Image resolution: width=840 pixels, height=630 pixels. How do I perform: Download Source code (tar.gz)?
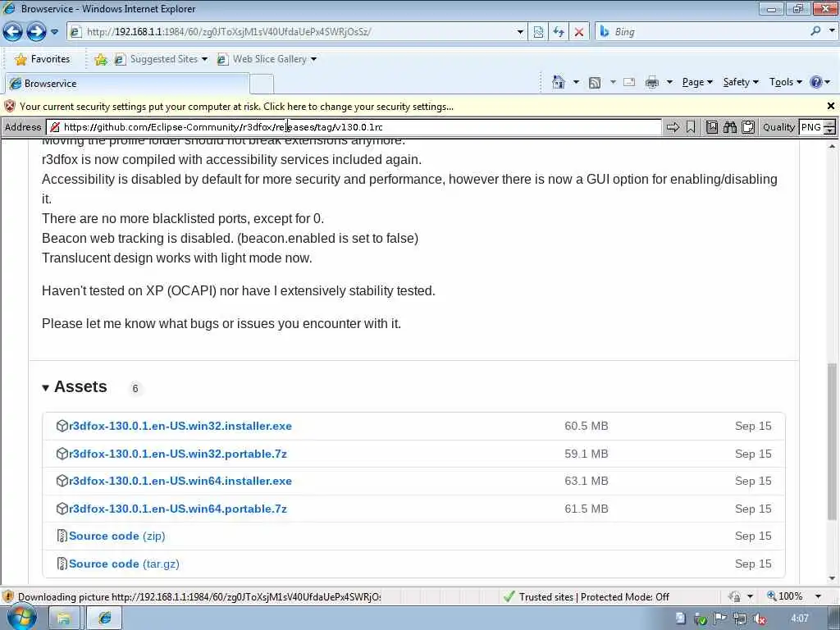click(124, 564)
